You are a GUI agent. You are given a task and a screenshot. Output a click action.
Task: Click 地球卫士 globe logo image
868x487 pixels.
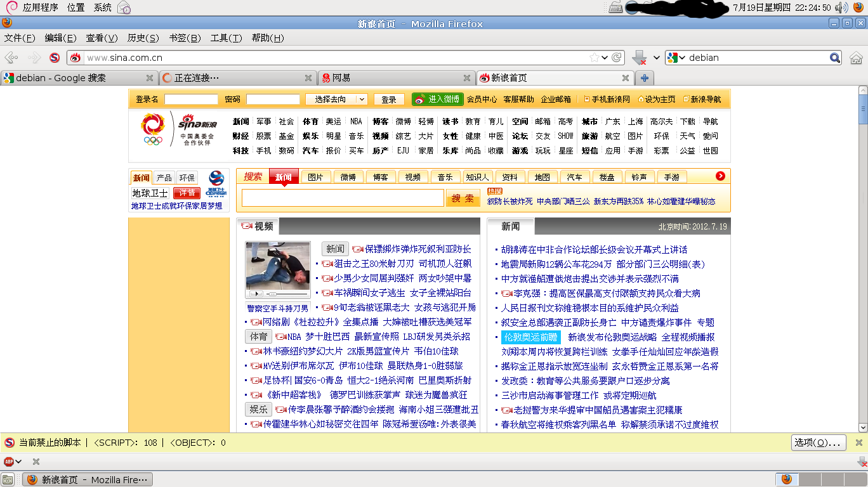(216, 183)
